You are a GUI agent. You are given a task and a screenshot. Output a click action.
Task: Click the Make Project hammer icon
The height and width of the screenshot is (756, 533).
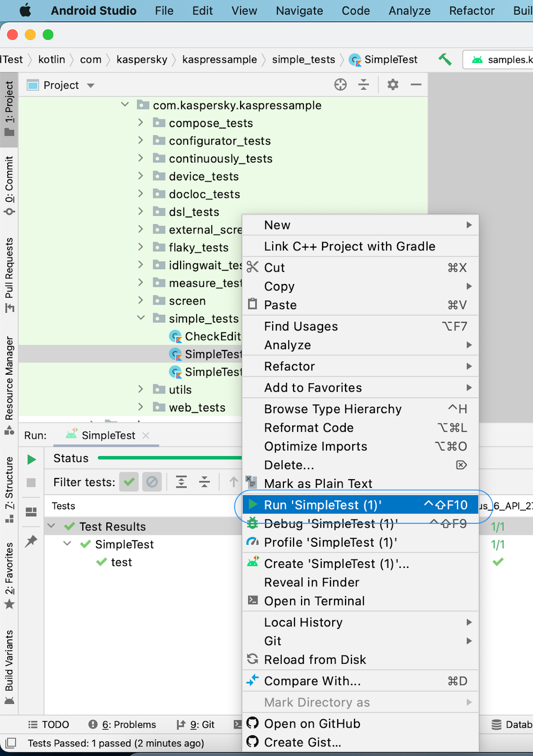445,60
